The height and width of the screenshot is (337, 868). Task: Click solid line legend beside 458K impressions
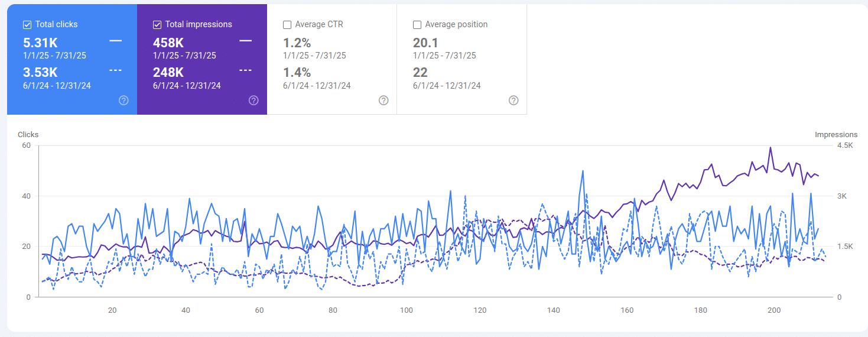245,41
